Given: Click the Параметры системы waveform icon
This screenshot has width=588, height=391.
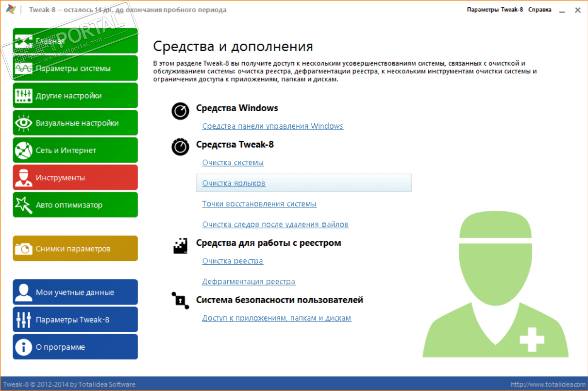Looking at the screenshot, I should coord(23,68).
